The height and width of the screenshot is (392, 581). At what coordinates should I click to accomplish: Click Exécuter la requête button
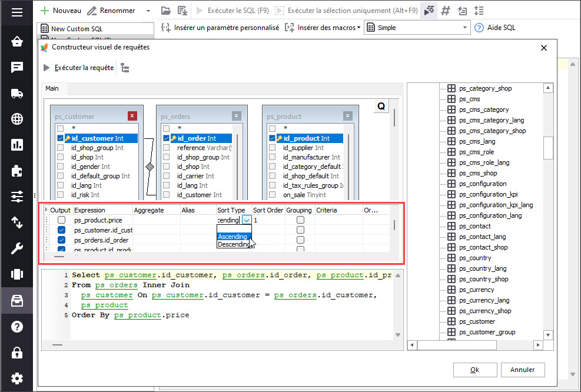tap(78, 68)
